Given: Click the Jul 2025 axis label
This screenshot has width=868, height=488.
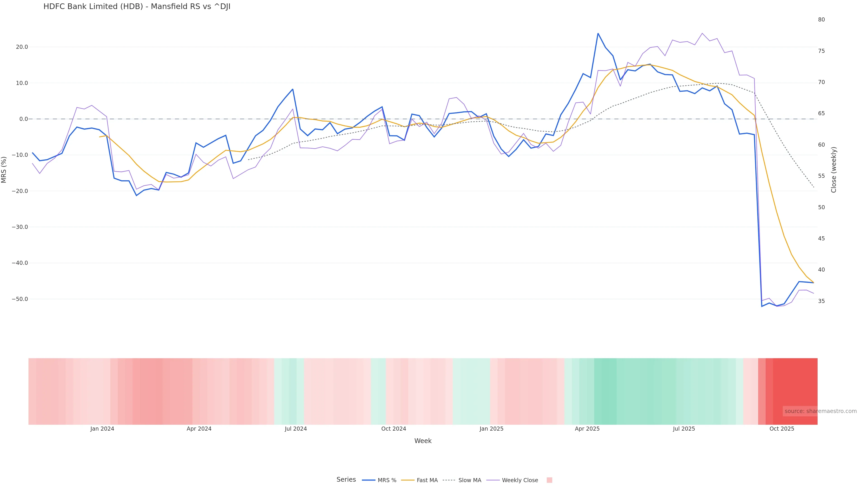Looking at the screenshot, I should pyautogui.click(x=684, y=429).
